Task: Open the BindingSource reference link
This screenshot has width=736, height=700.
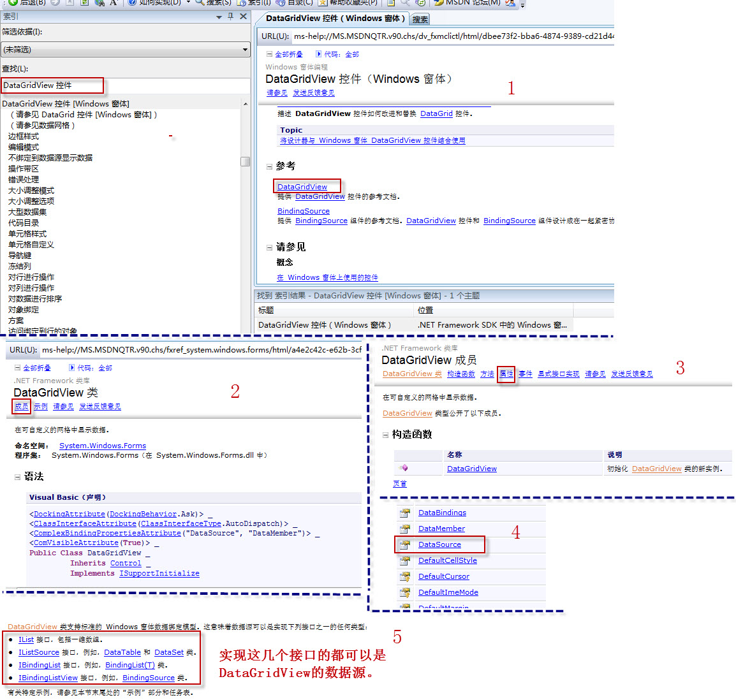Action: point(303,211)
